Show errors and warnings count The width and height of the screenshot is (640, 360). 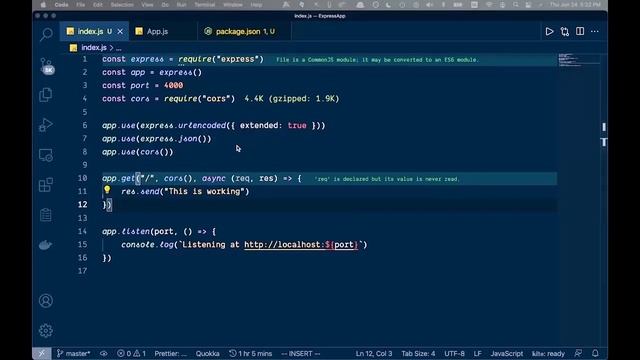click(131, 353)
